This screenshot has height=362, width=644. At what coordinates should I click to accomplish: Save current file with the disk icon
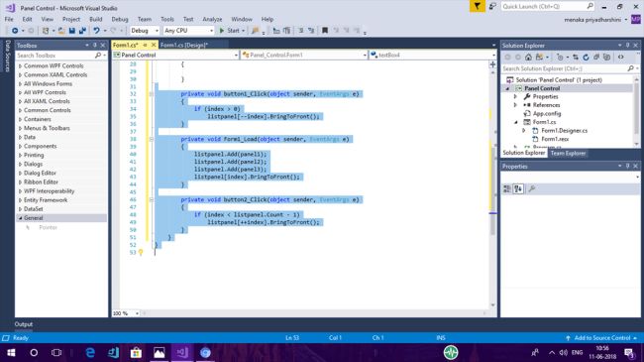(x=72, y=31)
